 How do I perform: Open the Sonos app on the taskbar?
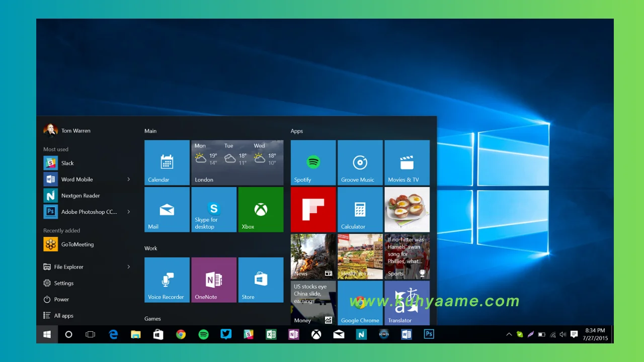pos(384,334)
